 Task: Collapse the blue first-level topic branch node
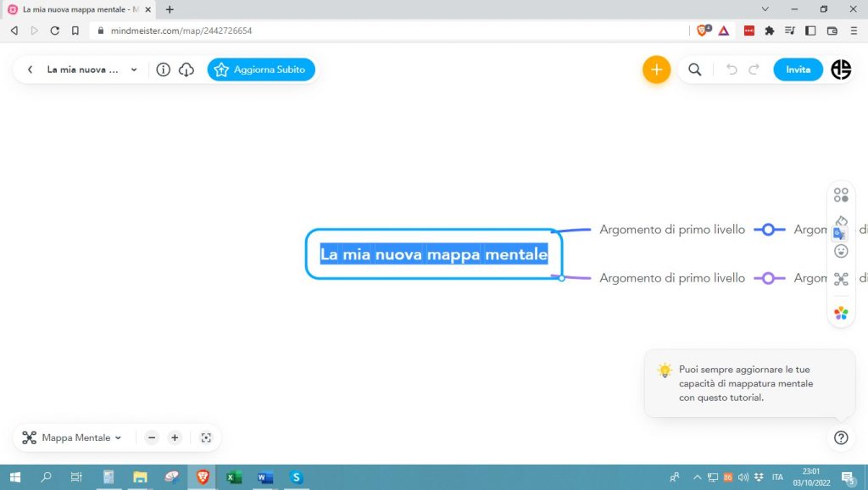768,230
